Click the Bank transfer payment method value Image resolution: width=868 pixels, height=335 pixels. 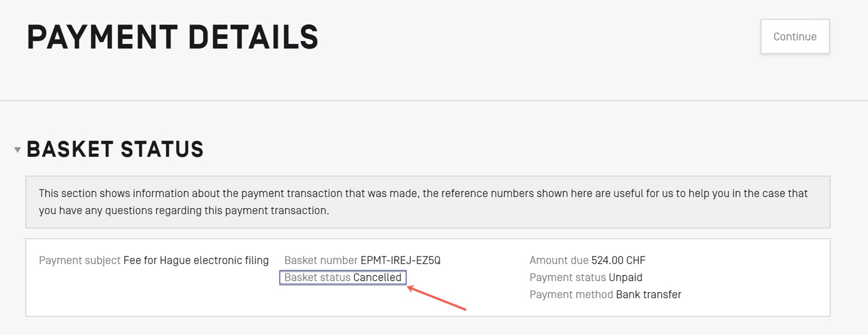(649, 294)
